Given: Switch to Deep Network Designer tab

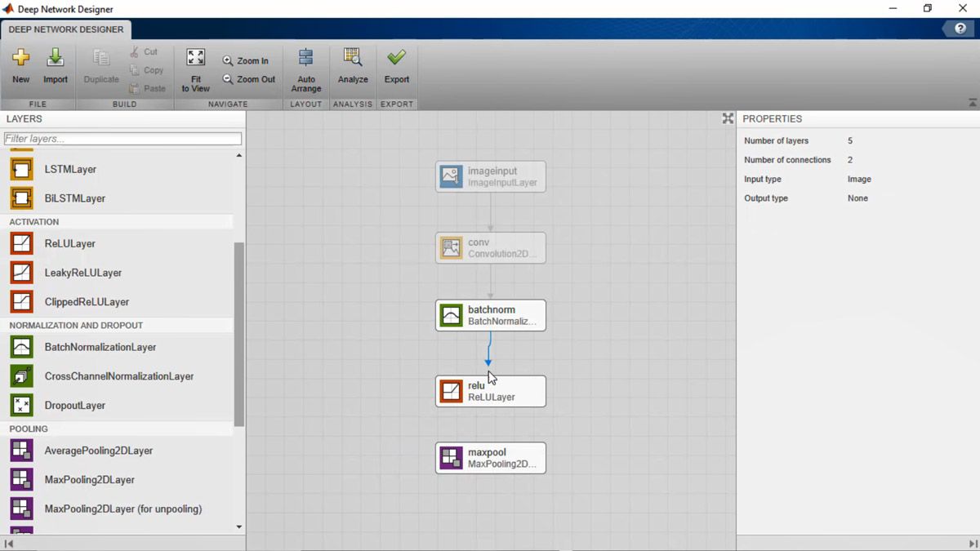Looking at the screenshot, I should (x=66, y=29).
